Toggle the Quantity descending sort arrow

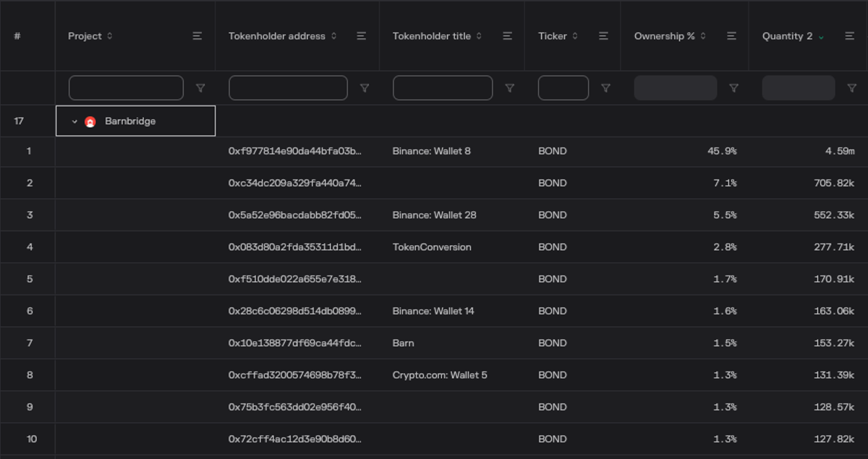(x=821, y=37)
